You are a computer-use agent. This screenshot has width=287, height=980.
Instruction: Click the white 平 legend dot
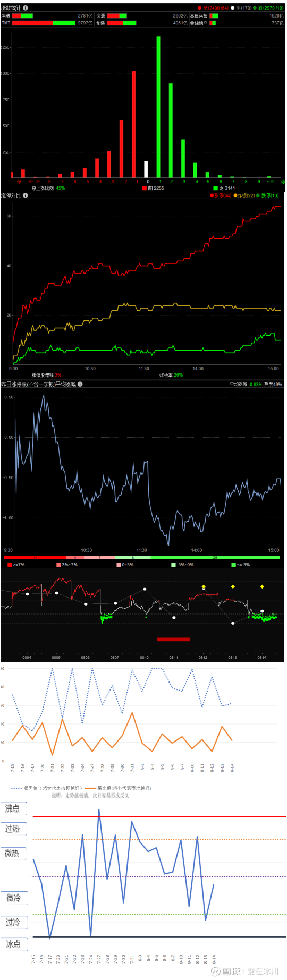point(233,8)
